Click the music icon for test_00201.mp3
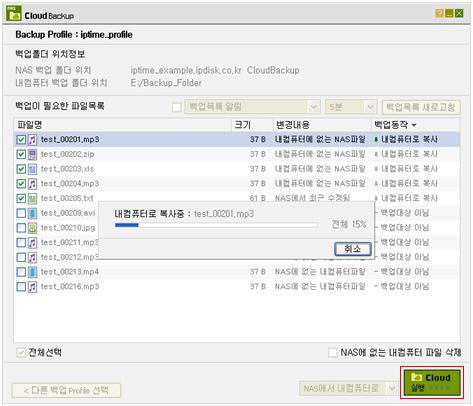 pyautogui.click(x=32, y=139)
